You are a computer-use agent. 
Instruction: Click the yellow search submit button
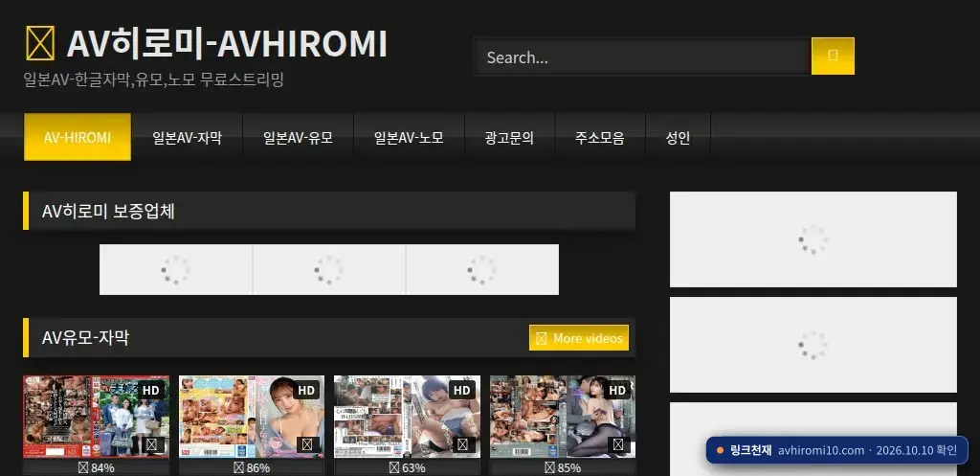pyautogui.click(x=833, y=57)
